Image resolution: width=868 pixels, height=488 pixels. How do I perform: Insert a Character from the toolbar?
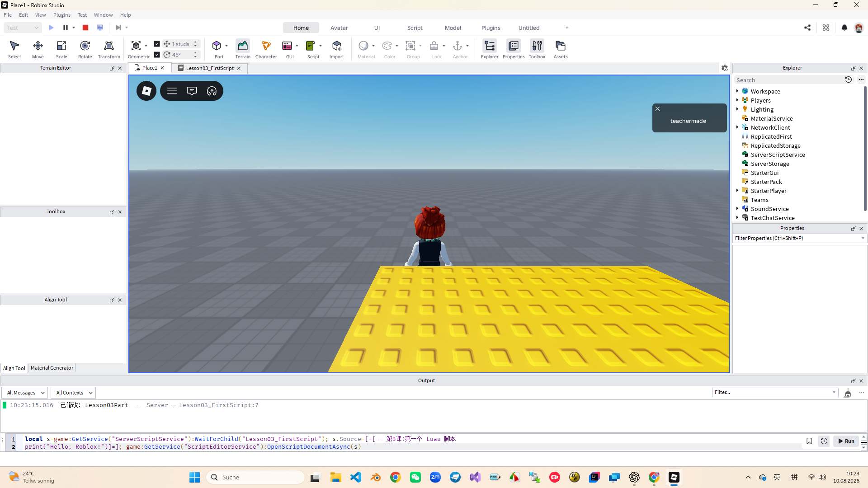pos(266,49)
